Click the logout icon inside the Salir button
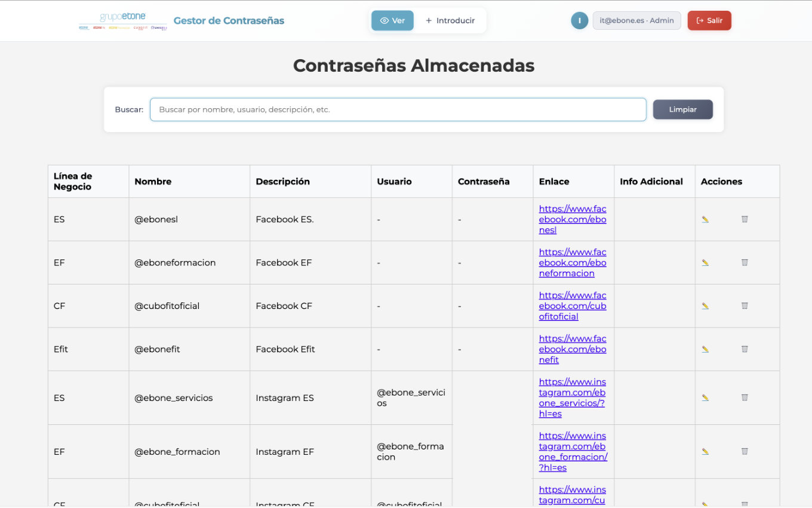812x508 pixels. [x=699, y=20]
